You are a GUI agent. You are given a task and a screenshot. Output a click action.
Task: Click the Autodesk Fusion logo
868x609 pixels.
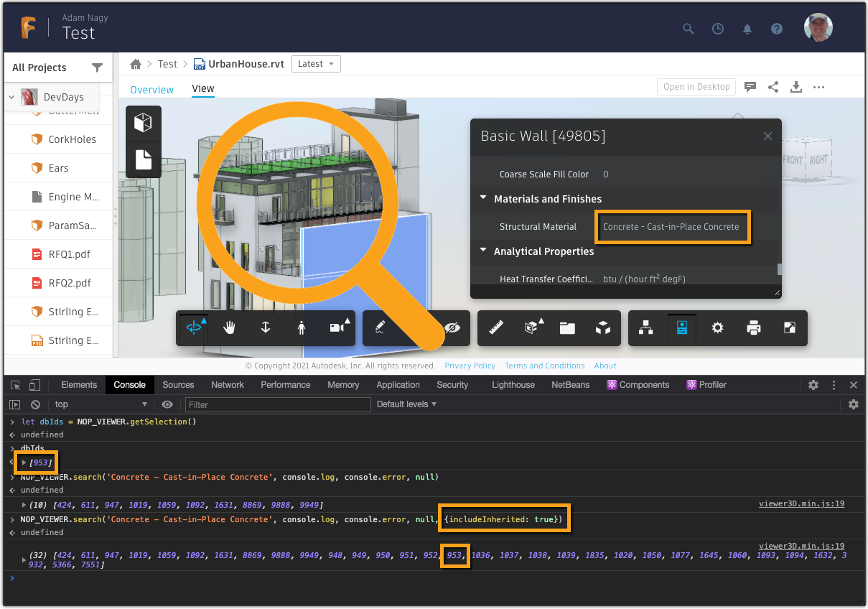point(28,27)
